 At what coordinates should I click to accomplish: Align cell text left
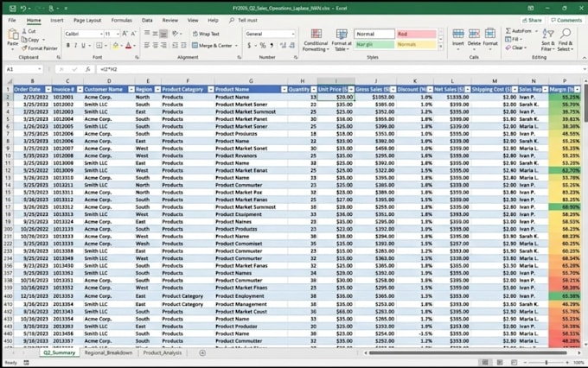147,45
